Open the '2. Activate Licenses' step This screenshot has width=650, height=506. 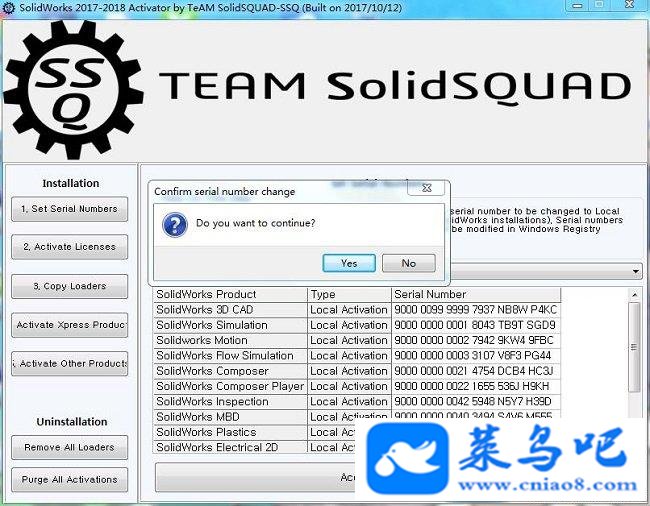69,247
